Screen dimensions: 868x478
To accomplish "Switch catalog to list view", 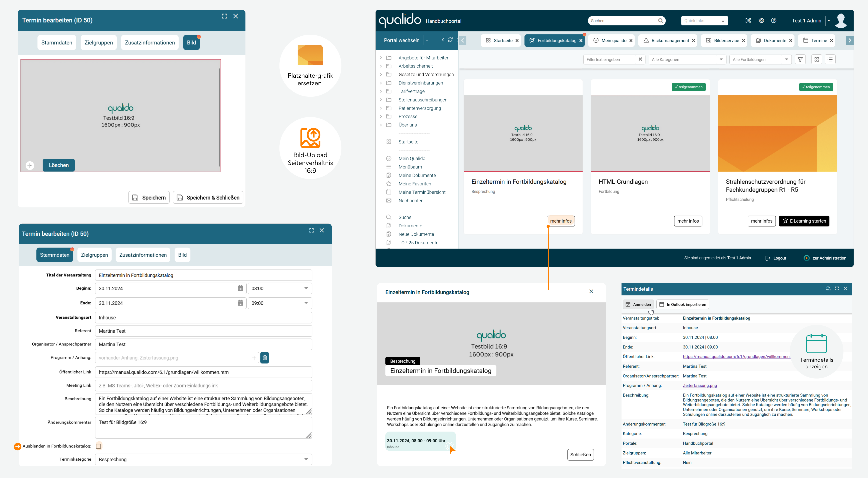I will click(830, 59).
